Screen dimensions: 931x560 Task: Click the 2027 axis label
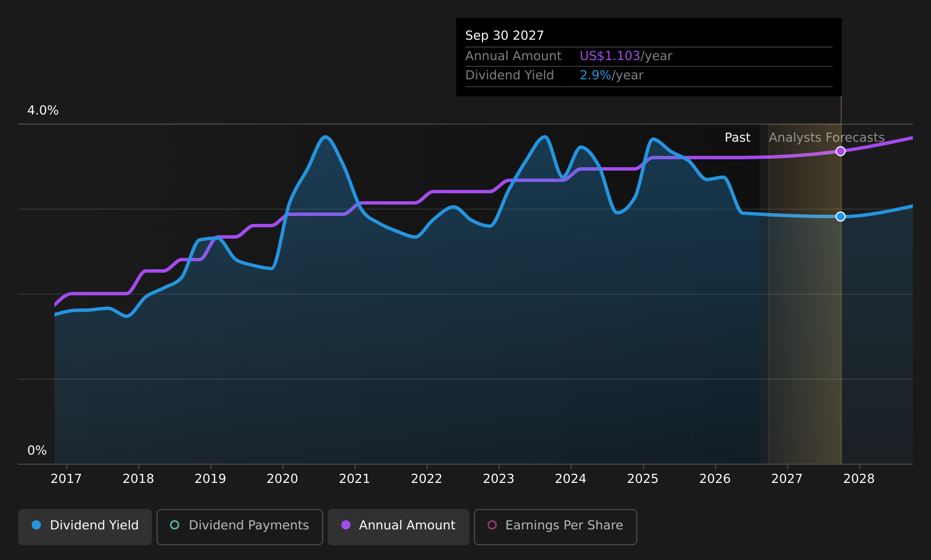coord(787,479)
